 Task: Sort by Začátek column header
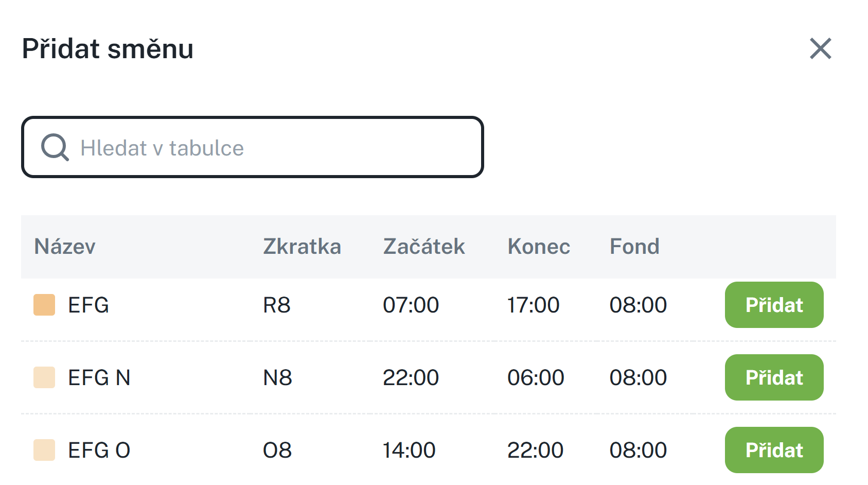click(x=424, y=247)
